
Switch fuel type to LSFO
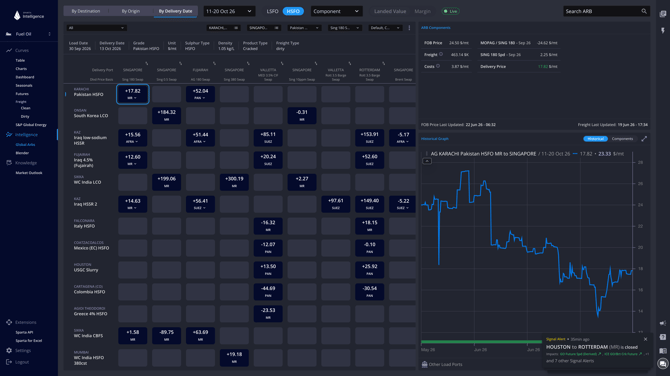(x=272, y=11)
